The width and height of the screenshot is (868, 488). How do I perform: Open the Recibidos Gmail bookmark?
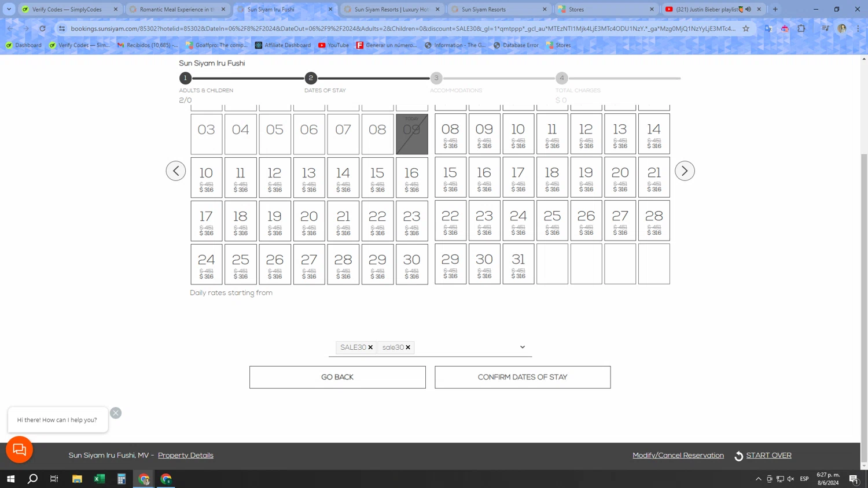click(x=148, y=45)
